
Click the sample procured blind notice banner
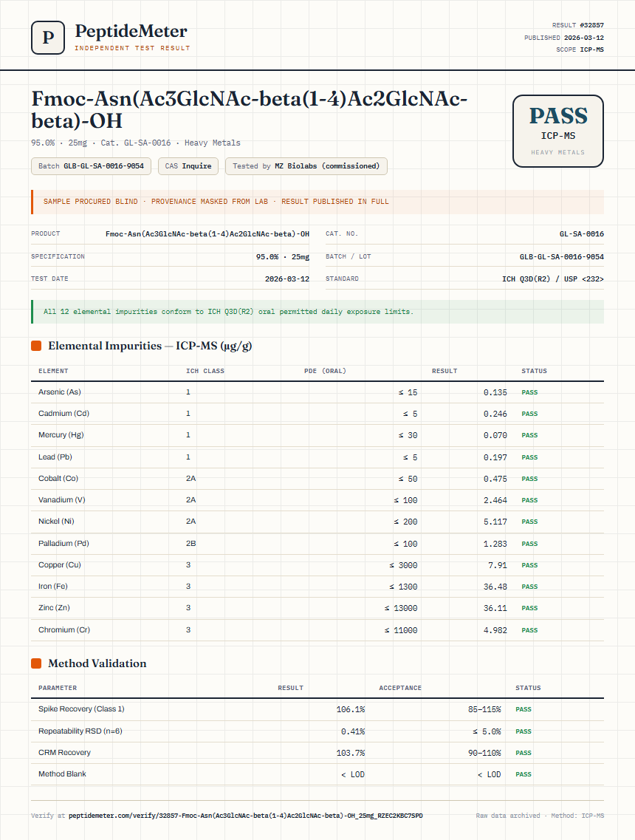(x=317, y=202)
